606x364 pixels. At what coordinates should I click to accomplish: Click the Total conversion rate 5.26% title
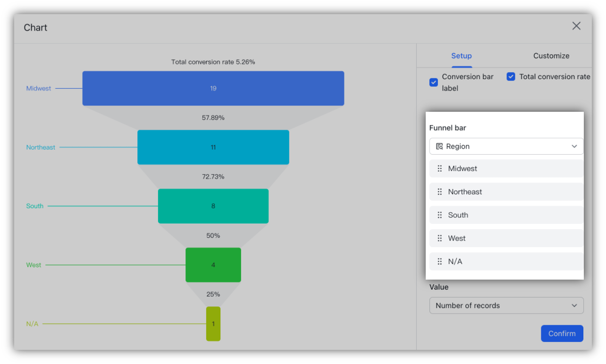pyautogui.click(x=213, y=62)
